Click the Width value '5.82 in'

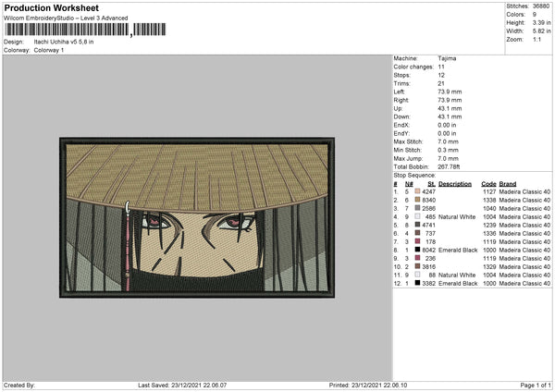click(x=541, y=31)
